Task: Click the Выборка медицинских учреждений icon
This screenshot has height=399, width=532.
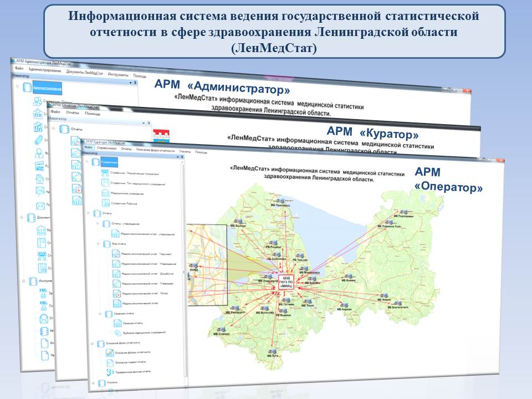Action: pyautogui.click(x=117, y=333)
